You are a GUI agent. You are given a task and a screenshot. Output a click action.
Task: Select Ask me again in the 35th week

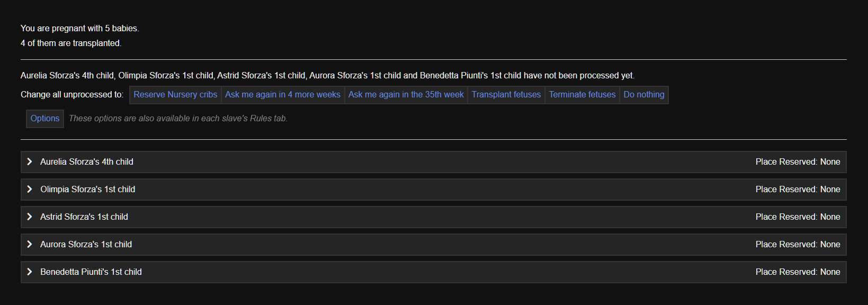(x=406, y=95)
